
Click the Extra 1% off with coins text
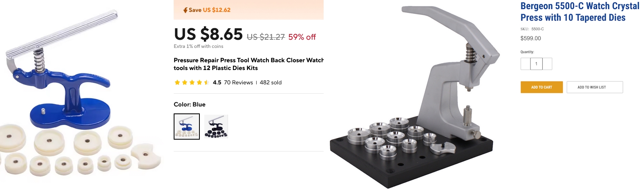[199, 46]
